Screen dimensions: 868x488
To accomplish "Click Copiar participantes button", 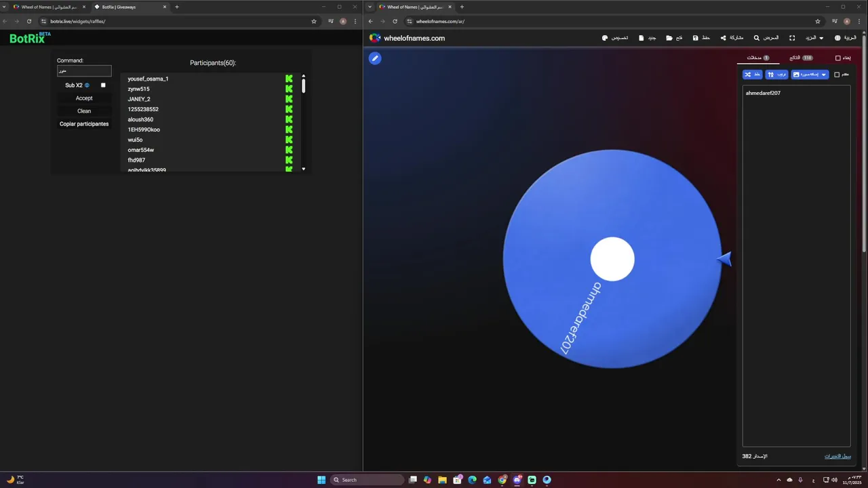I will tap(84, 124).
